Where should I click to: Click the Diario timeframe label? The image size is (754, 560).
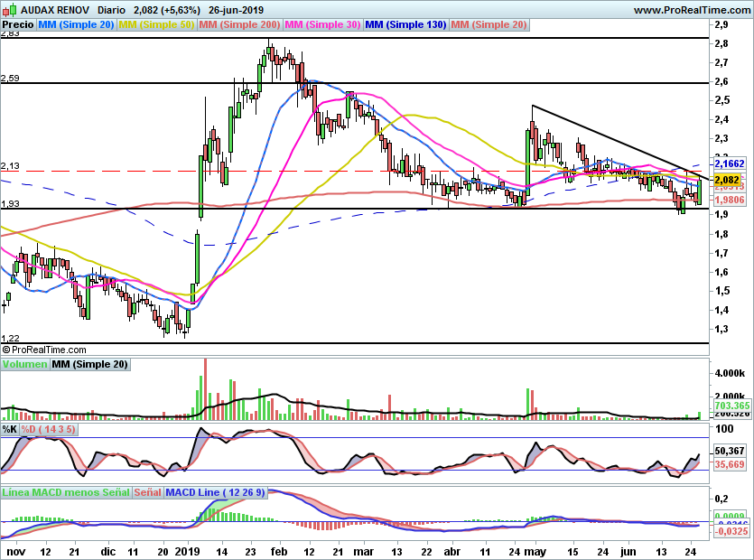(x=111, y=10)
